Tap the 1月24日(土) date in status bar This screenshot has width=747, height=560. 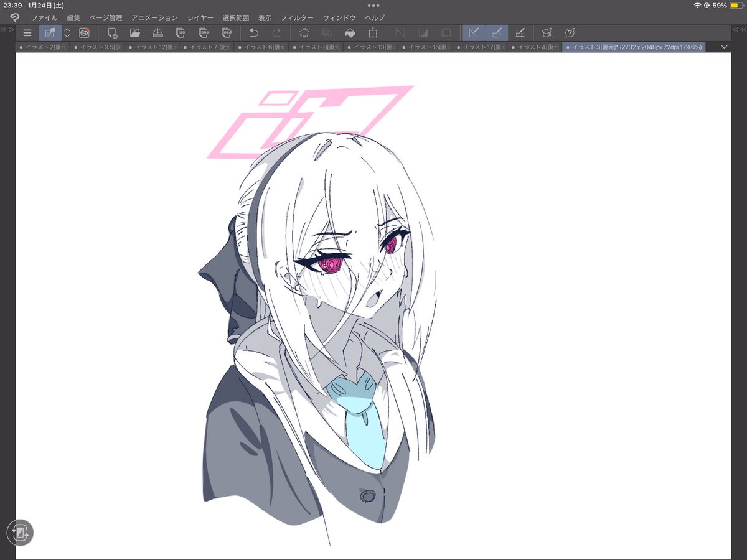47,5
